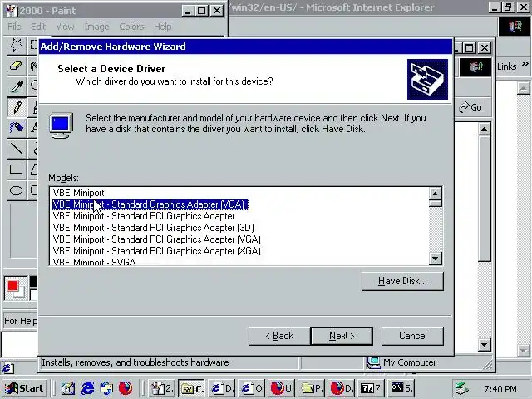Click the My Computer zone icon in status bar
The image size is (532, 399).
(373, 362)
